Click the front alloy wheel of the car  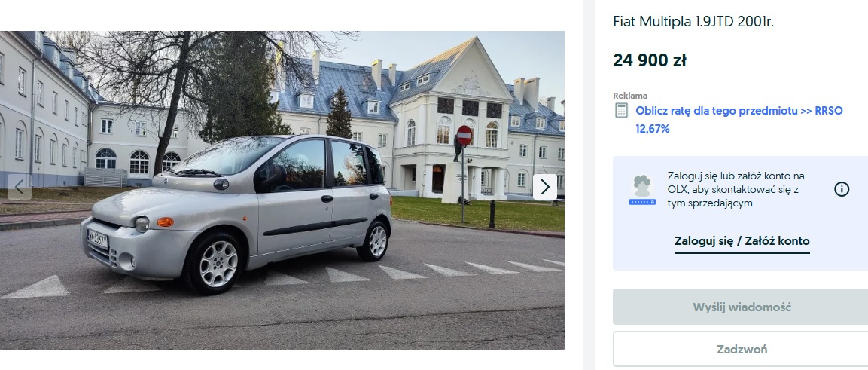(x=218, y=264)
